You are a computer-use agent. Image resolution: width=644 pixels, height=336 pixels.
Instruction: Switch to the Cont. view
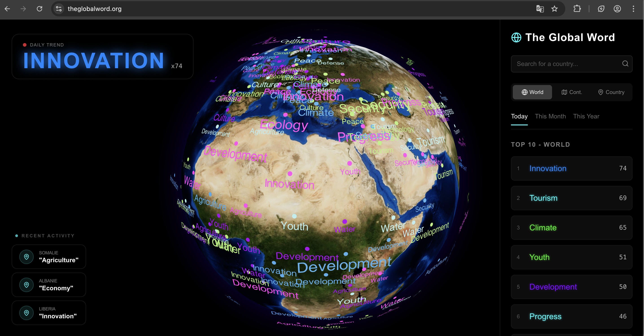[x=572, y=92]
